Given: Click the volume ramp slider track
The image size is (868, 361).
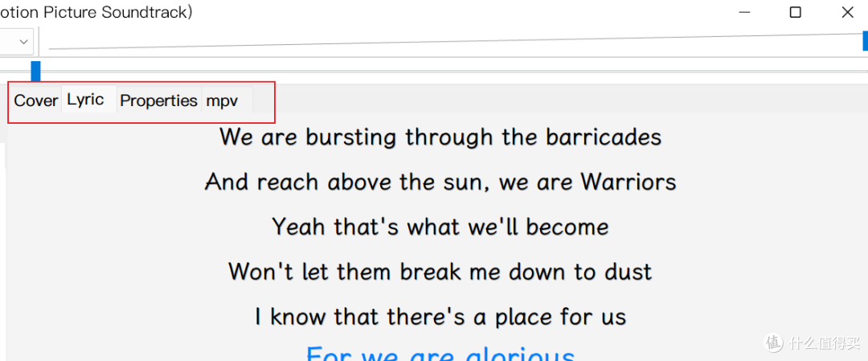Looking at the screenshot, I should [455, 42].
